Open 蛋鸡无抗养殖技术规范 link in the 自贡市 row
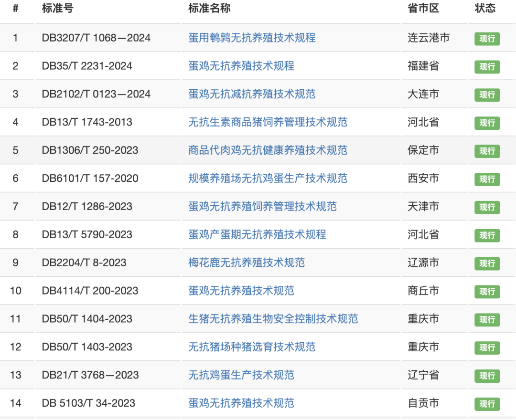The height and width of the screenshot is (420, 516). (241, 403)
